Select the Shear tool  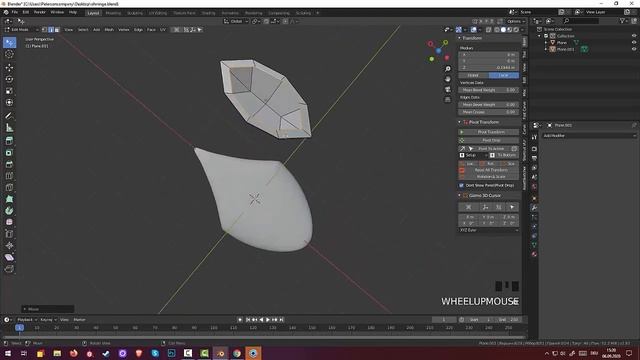[x=9, y=257]
